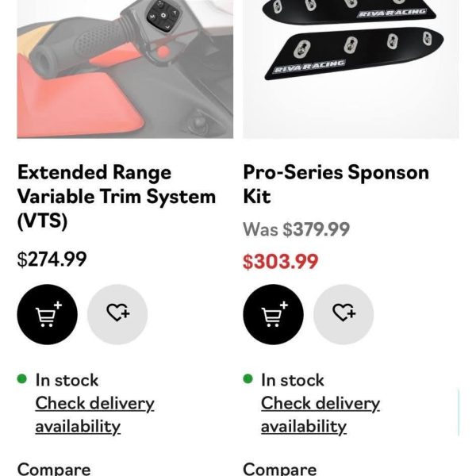This screenshot has height=476, width=476.
Task: Click green in-stock dot for Sponson Kit
Action: click(248, 379)
